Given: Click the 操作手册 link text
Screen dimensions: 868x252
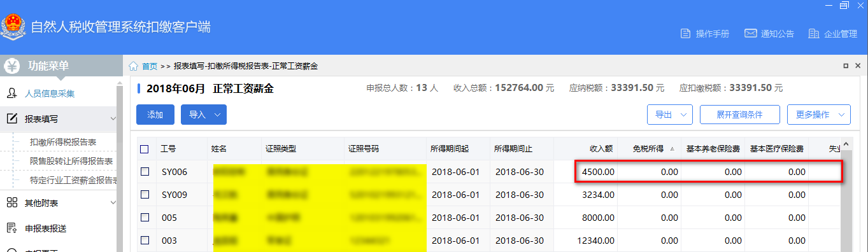Looking at the screenshot, I should (x=713, y=34).
